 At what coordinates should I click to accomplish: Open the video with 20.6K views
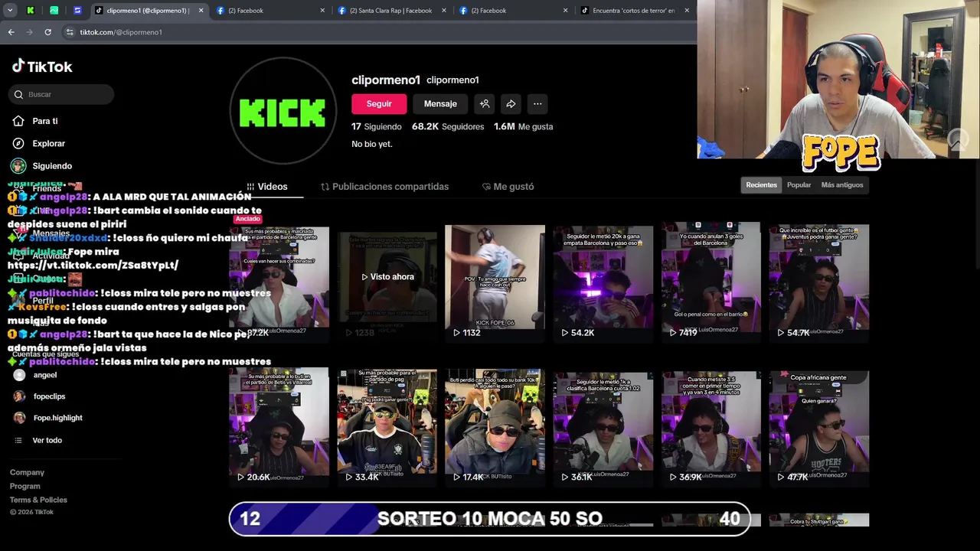click(x=279, y=427)
